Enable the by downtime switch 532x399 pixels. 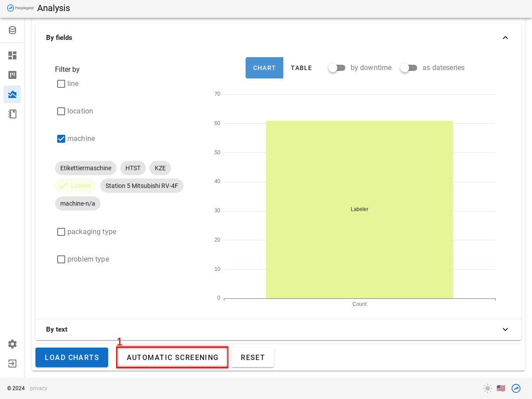pos(337,68)
